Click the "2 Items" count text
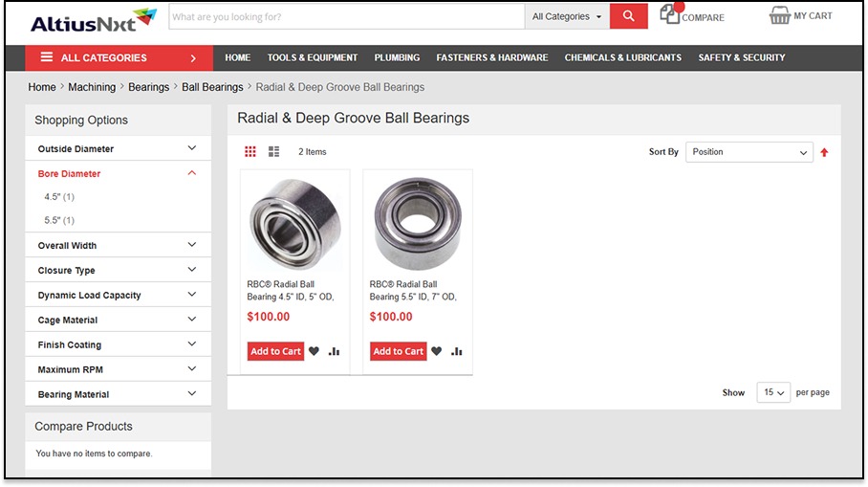Screen dimensions: 868x487 313,152
